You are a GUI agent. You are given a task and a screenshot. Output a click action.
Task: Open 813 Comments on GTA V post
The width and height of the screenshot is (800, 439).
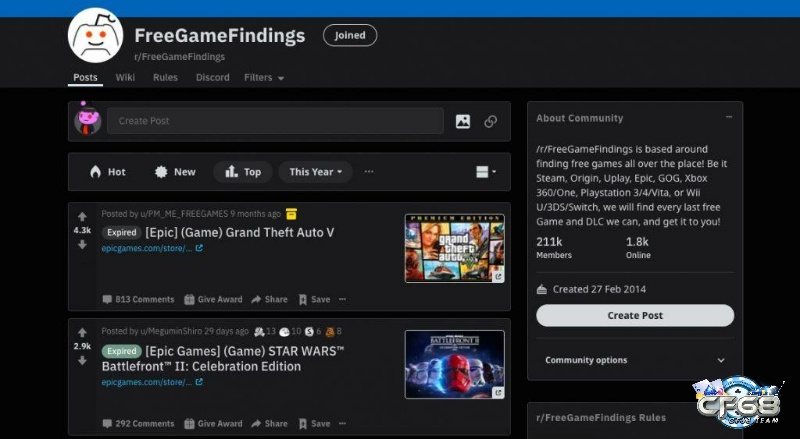tap(138, 300)
